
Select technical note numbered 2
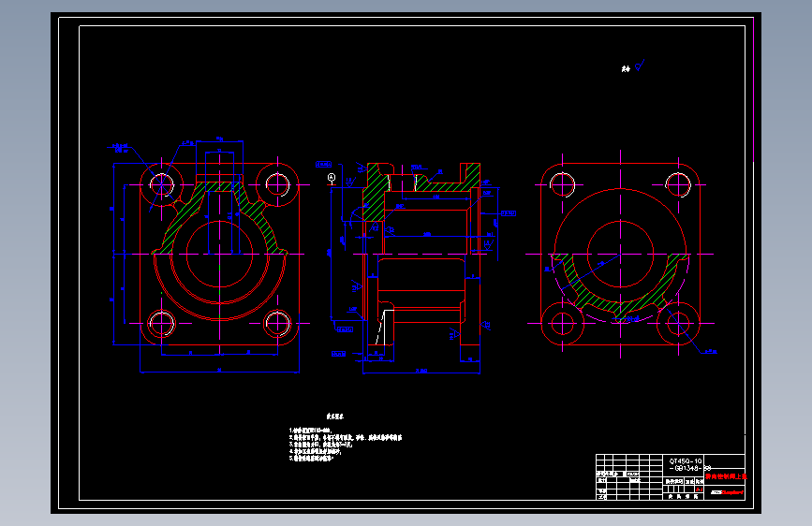click(x=346, y=437)
